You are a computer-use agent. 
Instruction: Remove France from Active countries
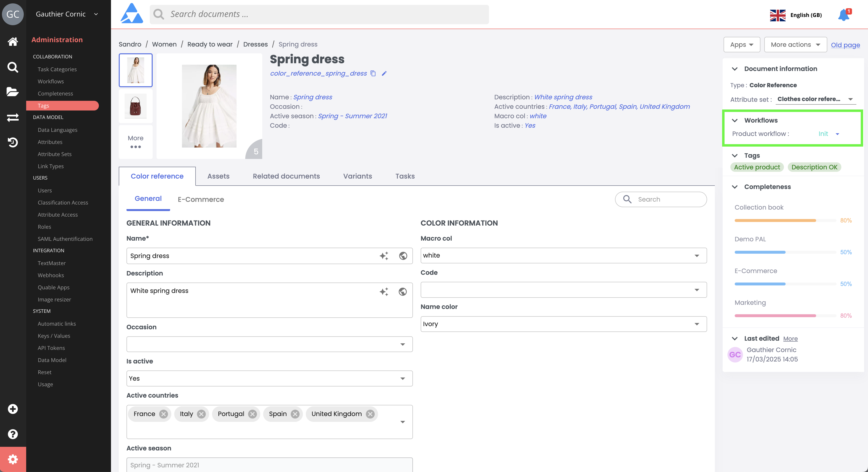tap(164, 414)
